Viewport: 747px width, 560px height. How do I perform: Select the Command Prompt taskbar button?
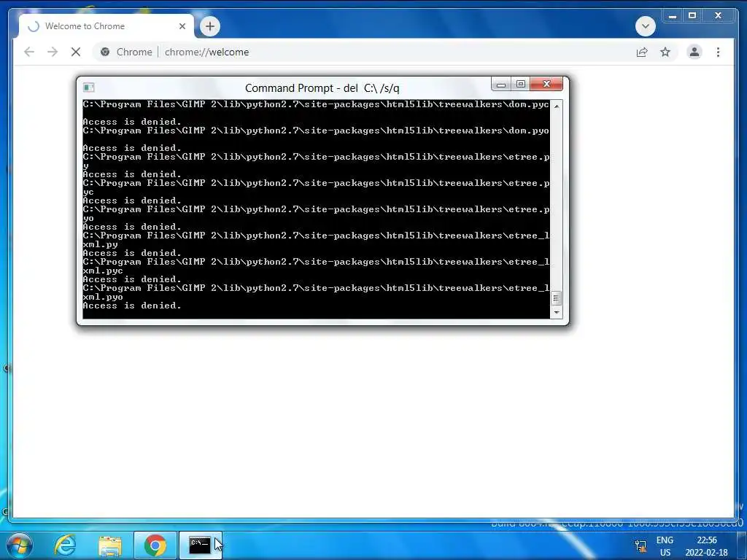(x=200, y=545)
